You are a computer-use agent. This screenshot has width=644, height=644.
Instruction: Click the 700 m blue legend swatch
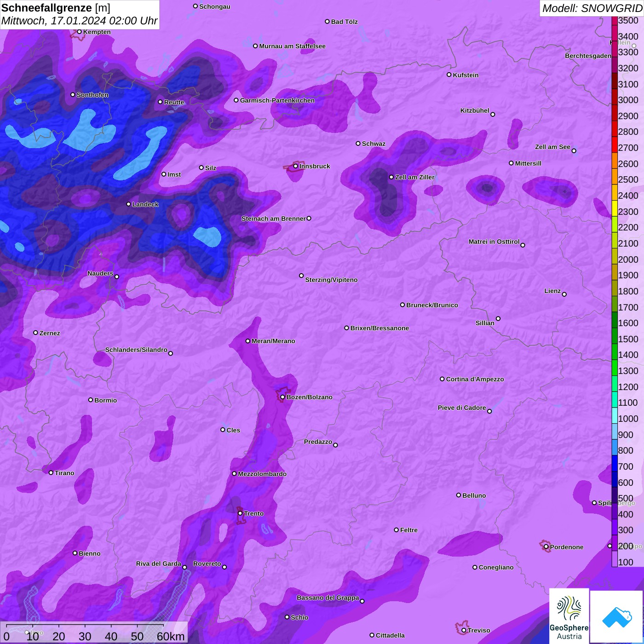pos(615,463)
